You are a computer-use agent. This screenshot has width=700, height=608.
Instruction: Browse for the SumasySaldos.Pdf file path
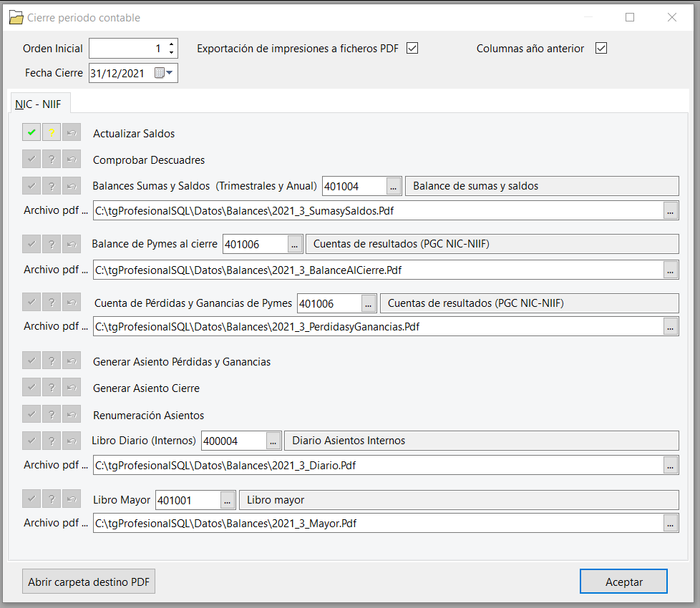(x=670, y=210)
